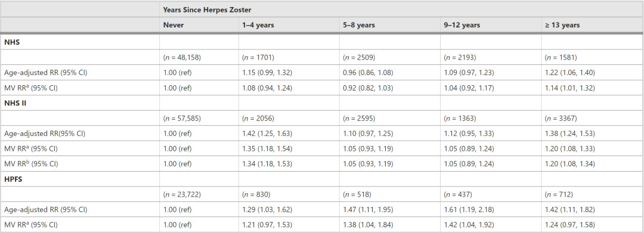Select the 'Never' column header
The image size is (644, 233).
174,25
